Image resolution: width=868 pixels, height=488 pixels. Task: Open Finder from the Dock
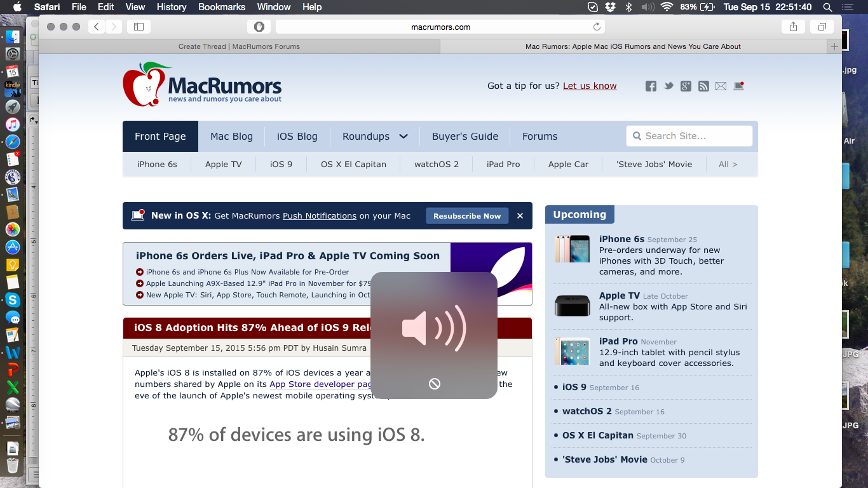click(13, 36)
